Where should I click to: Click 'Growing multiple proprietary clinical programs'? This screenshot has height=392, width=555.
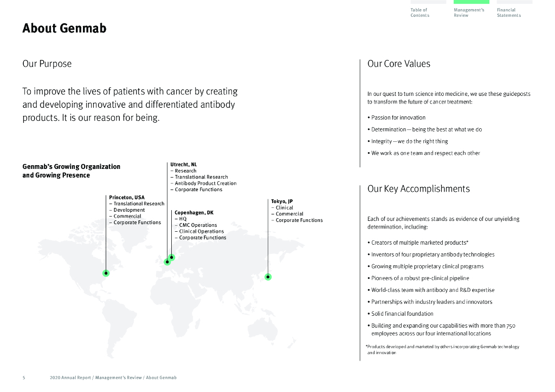click(425, 266)
